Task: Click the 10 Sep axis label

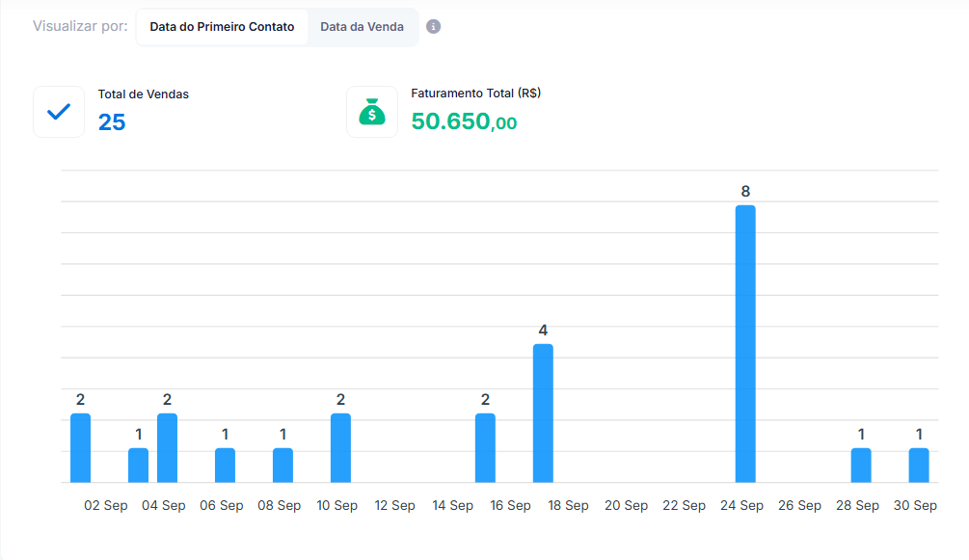Action: pyautogui.click(x=336, y=505)
